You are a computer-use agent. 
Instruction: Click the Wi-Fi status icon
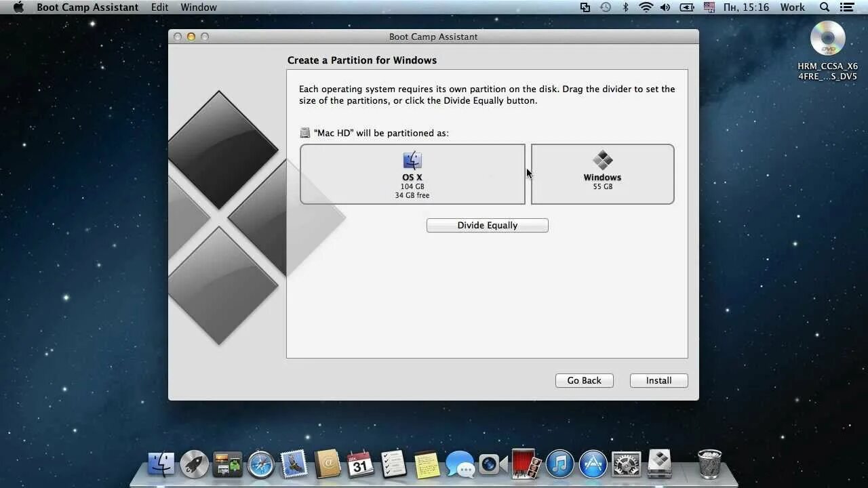(x=646, y=7)
